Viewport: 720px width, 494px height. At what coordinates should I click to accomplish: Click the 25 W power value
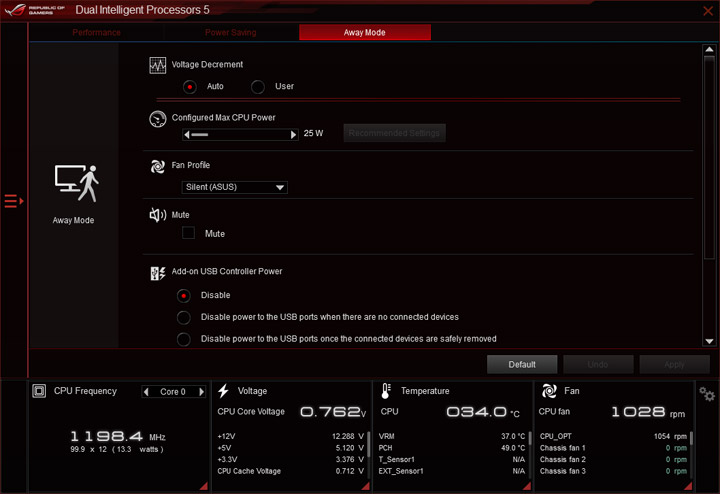pos(313,133)
